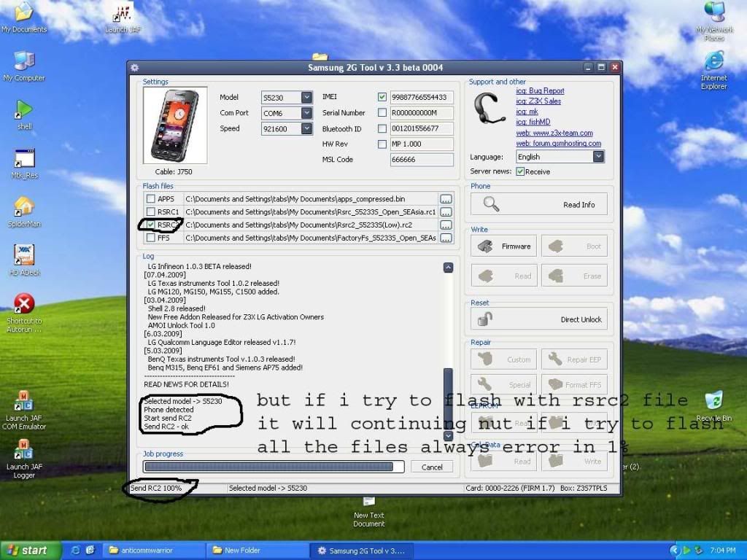Click the gear icon in Samsung tool title bar

pyautogui.click(x=135, y=68)
